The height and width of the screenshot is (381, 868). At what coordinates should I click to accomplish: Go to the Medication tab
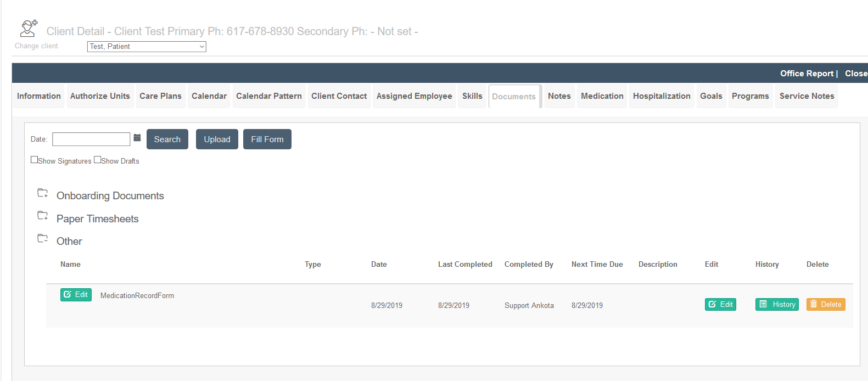click(x=602, y=96)
